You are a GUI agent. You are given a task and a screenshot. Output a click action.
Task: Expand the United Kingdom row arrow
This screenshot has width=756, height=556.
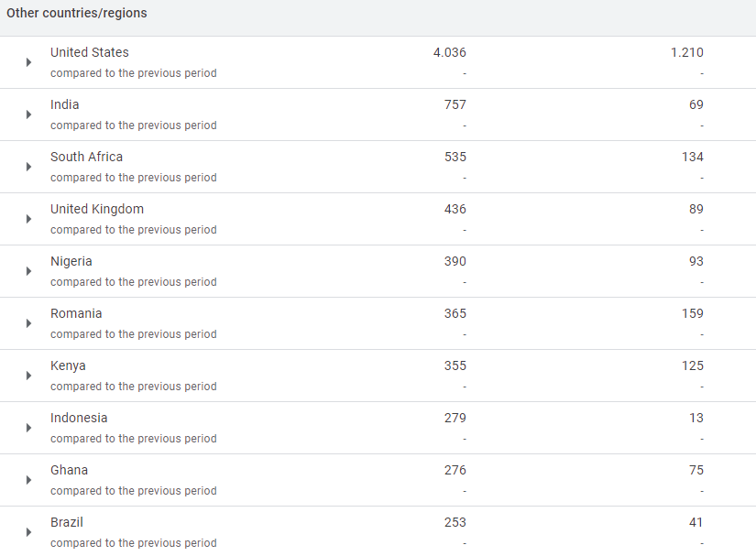tap(28, 219)
